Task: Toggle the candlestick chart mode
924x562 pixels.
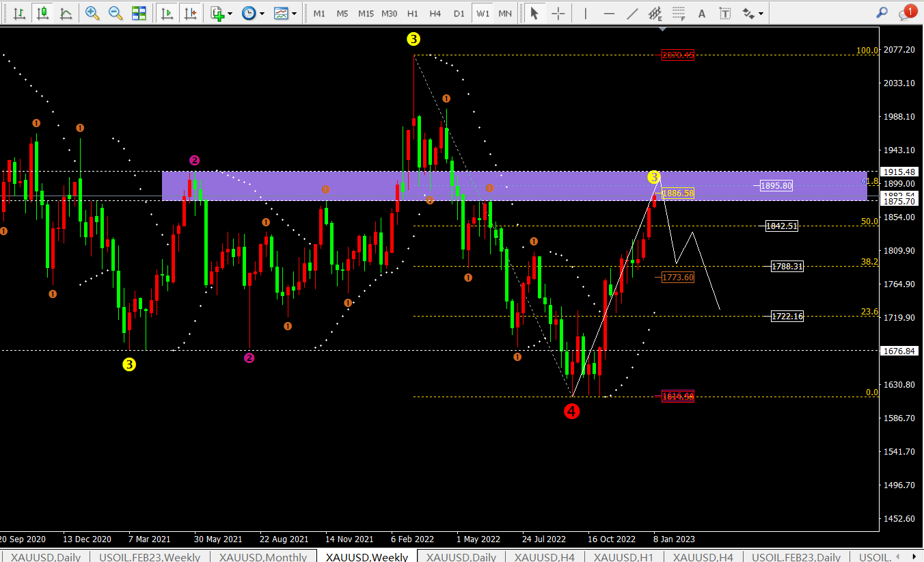Action: pyautogui.click(x=43, y=13)
